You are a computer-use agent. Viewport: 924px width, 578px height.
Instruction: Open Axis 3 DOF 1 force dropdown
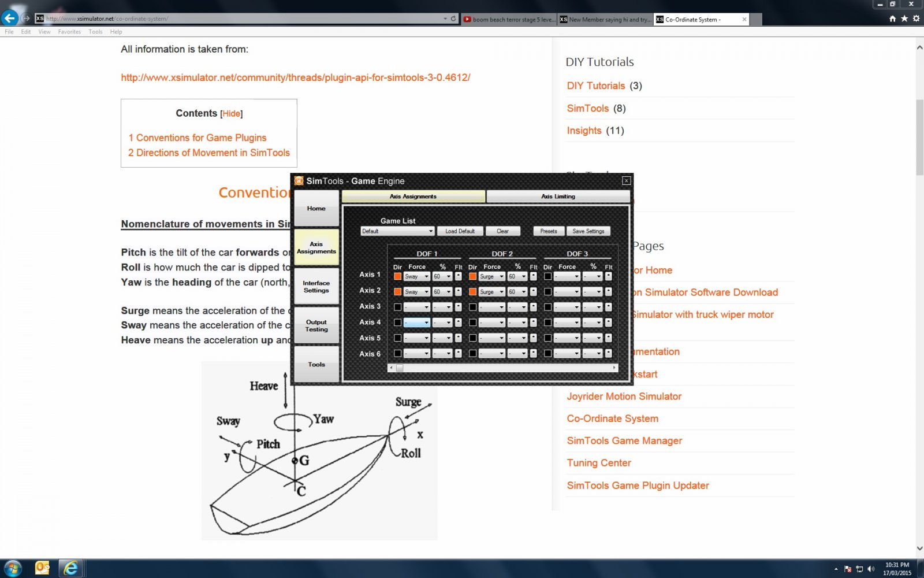click(417, 307)
